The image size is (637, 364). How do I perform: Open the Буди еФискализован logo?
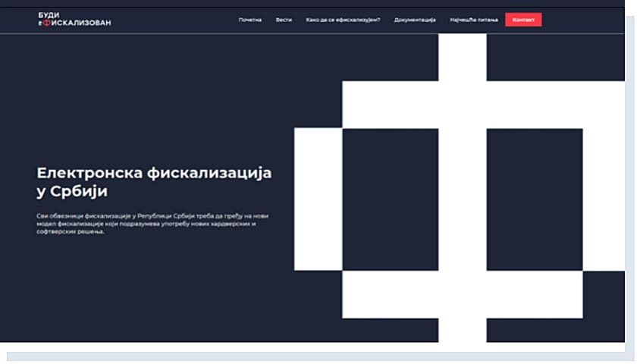point(74,19)
